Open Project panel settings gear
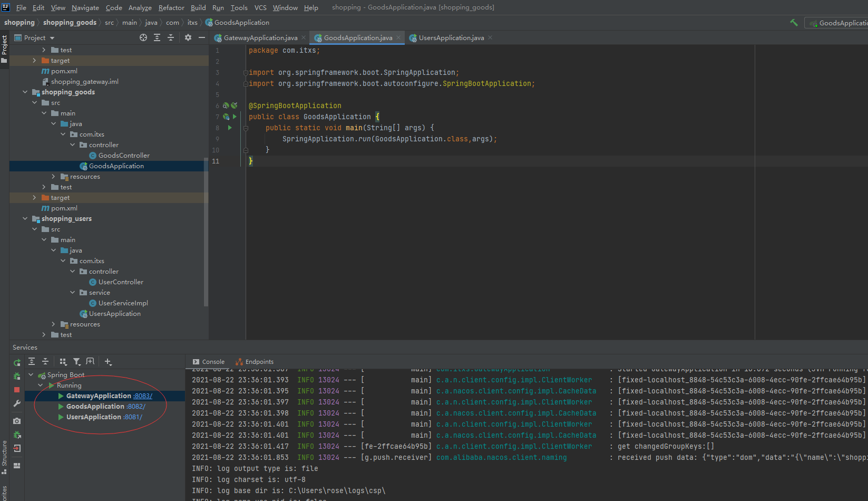The height and width of the screenshot is (501, 868). click(x=188, y=37)
